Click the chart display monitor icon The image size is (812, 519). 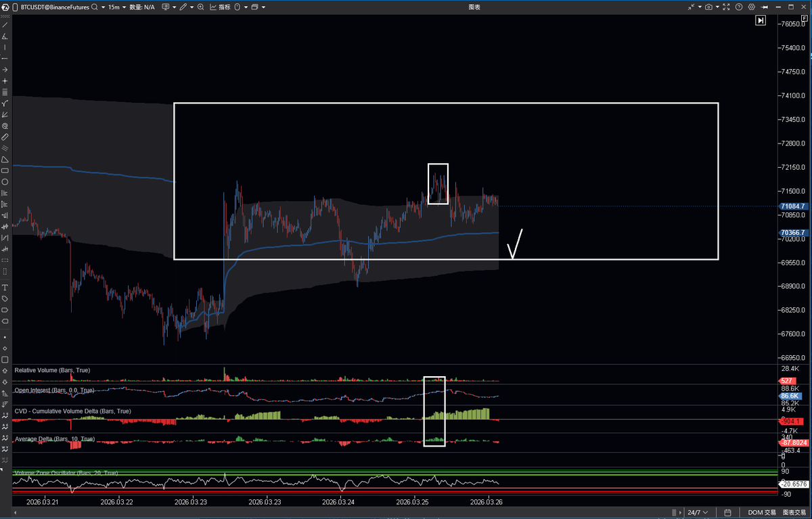(165, 7)
